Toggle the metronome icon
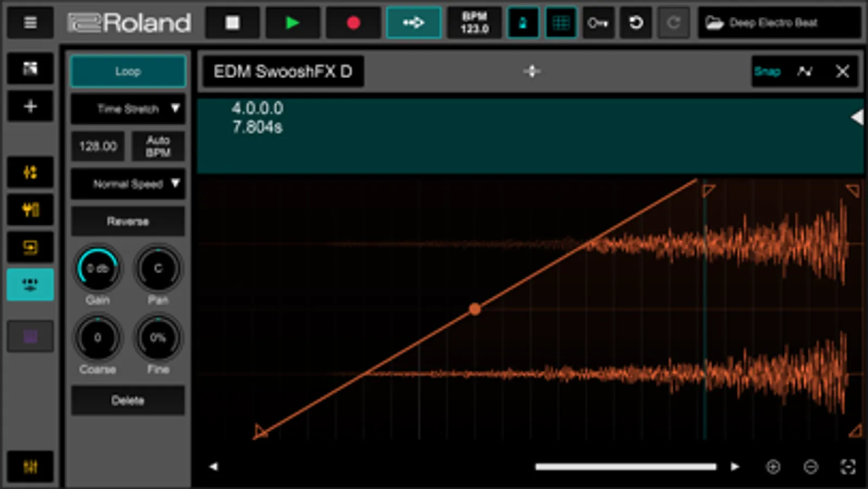This screenshot has width=868, height=489. click(x=523, y=23)
